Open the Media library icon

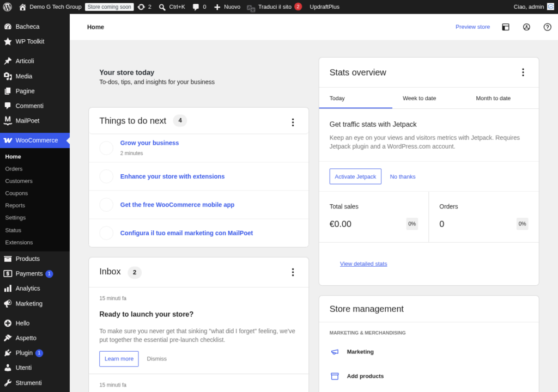pos(8,76)
